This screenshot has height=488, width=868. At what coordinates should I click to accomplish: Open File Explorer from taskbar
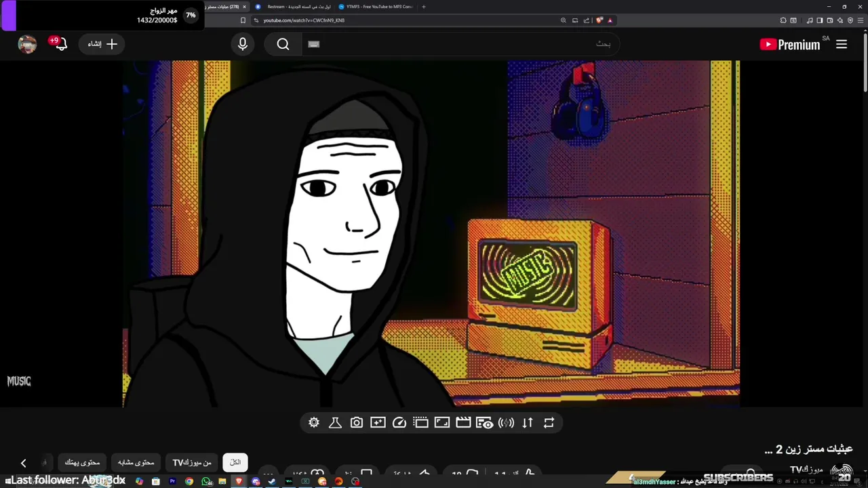[x=222, y=481]
